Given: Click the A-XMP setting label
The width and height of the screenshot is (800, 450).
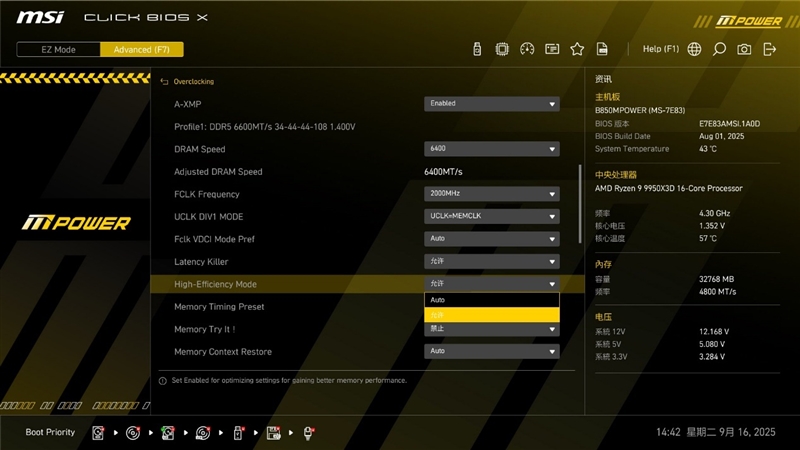Looking at the screenshot, I should pyautogui.click(x=187, y=104).
